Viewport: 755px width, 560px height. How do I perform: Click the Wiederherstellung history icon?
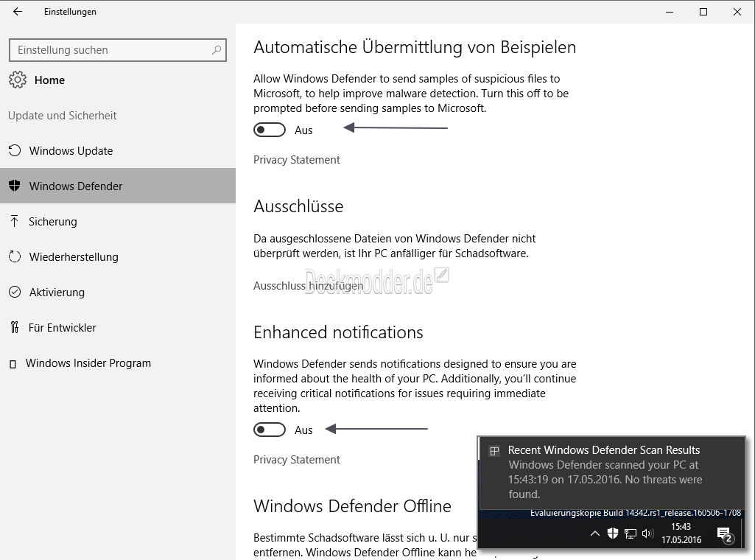(15, 256)
